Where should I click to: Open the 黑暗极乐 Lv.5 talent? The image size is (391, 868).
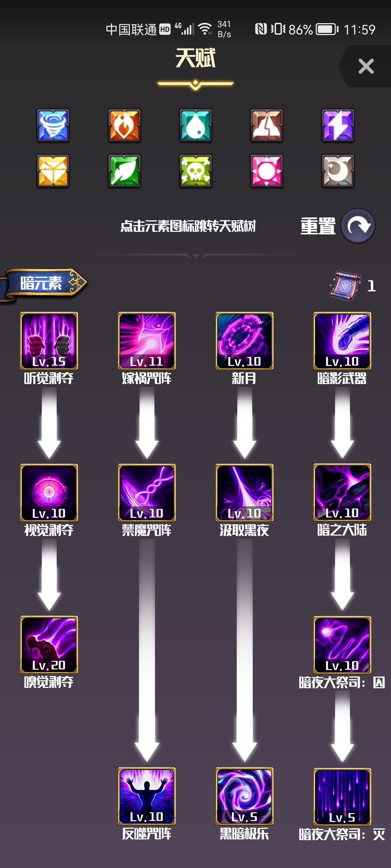click(244, 796)
